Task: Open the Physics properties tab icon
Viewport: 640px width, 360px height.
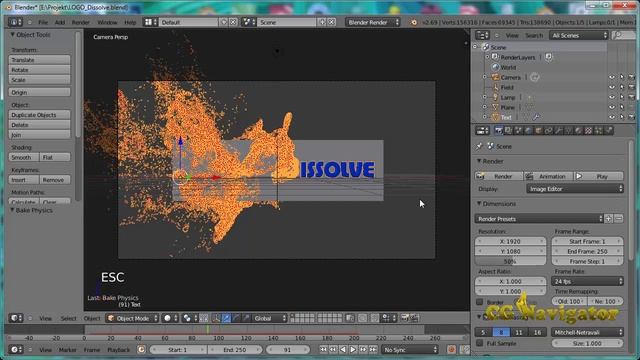Action: coord(608,131)
